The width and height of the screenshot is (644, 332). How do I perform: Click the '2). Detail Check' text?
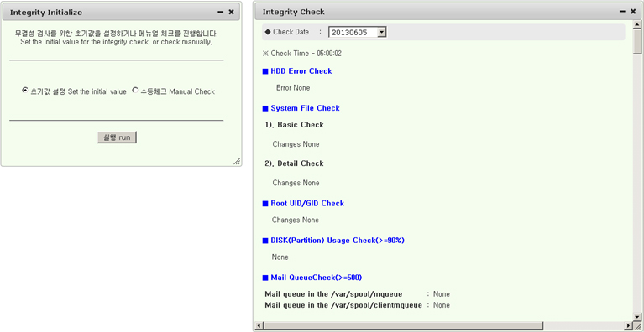(x=295, y=163)
